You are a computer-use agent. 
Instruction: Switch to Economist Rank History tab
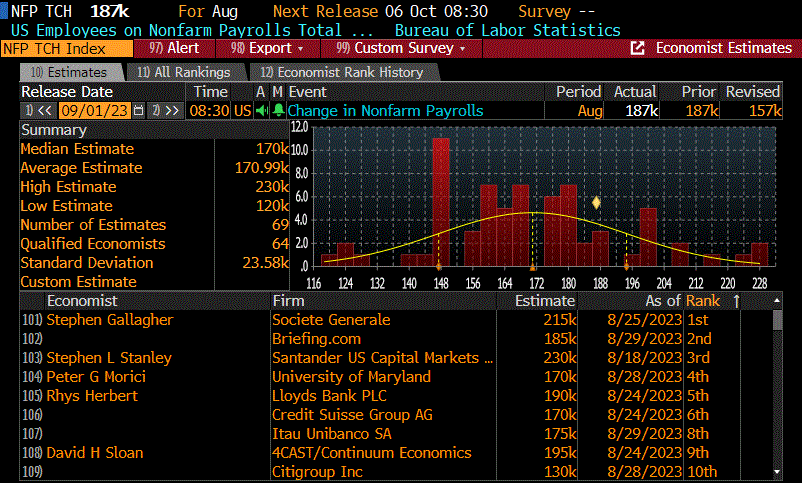[343, 72]
